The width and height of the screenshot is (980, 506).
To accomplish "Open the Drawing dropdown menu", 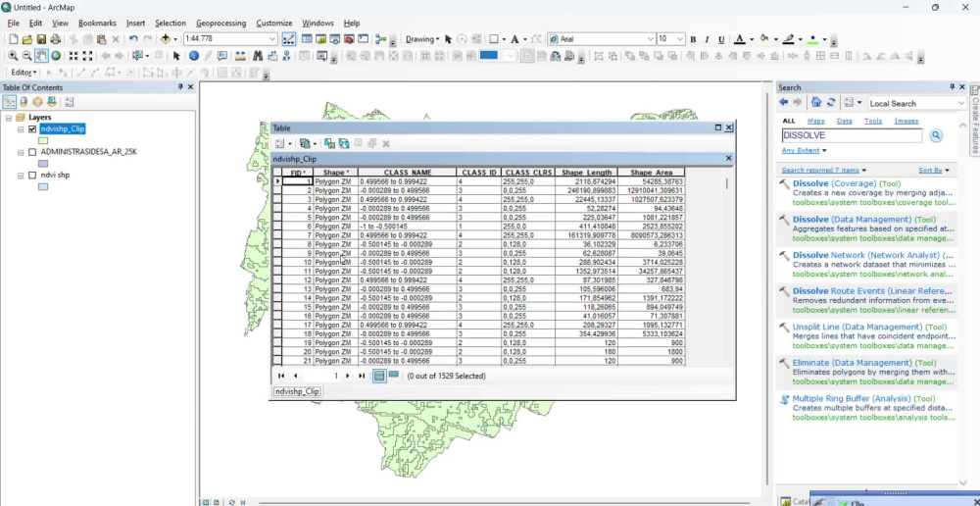I will tap(421, 39).
